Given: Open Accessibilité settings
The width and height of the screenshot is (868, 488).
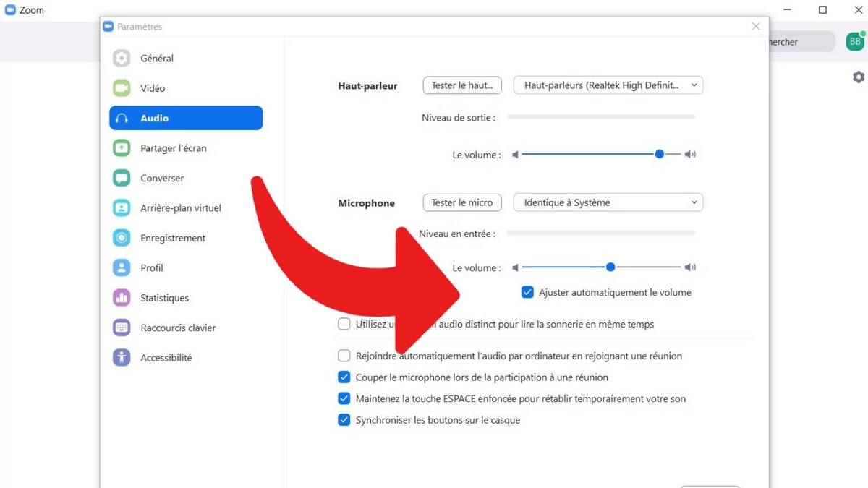Looking at the screenshot, I should [186, 358].
